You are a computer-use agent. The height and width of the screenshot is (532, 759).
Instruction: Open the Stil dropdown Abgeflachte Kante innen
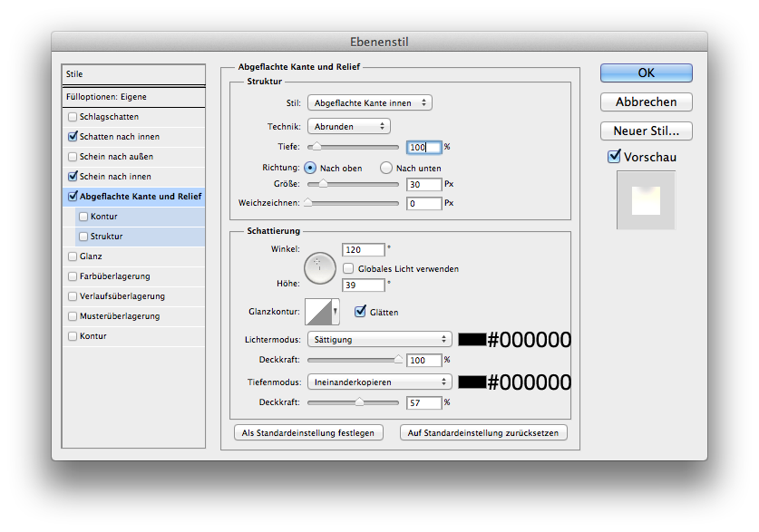pyautogui.click(x=369, y=103)
